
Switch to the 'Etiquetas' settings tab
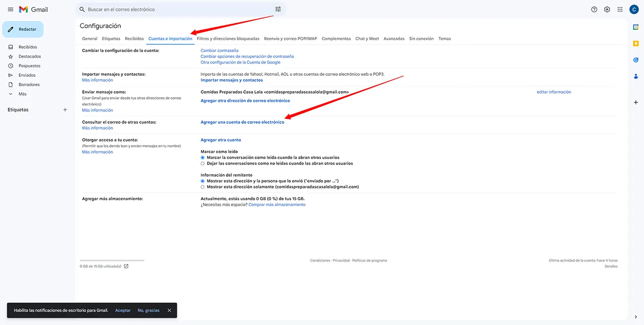coord(111,39)
